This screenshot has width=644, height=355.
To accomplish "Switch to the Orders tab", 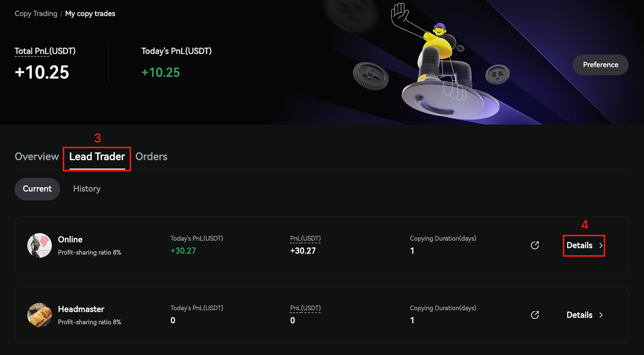I will [151, 157].
